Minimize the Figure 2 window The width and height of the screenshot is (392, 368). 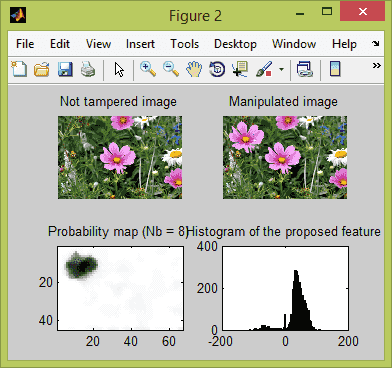[300, 14]
